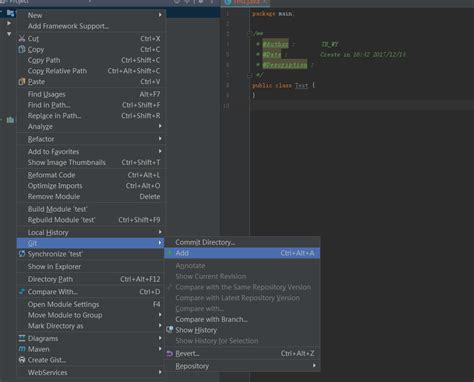Collapse the Javadoc comment fold marker
This screenshot has height=382, width=474.
(x=249, y=34)
